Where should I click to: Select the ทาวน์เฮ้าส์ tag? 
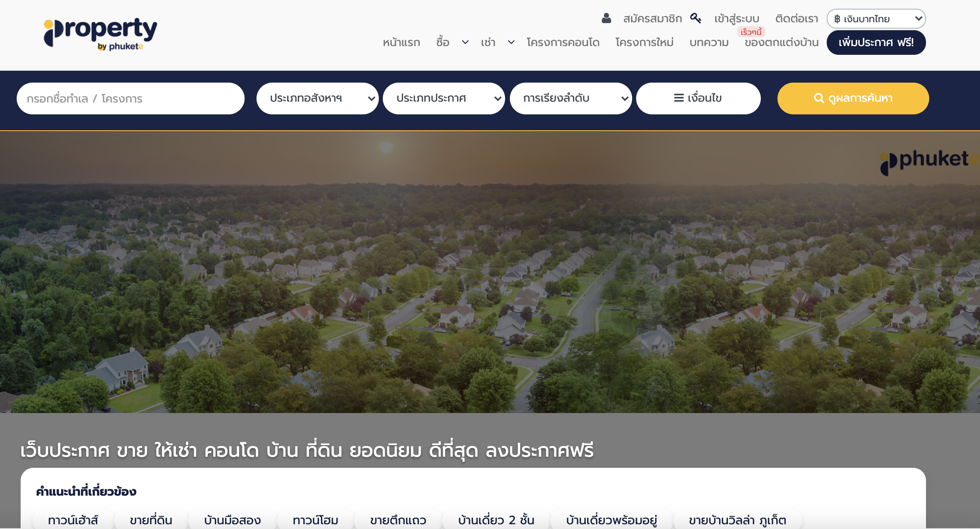(73, 519)
